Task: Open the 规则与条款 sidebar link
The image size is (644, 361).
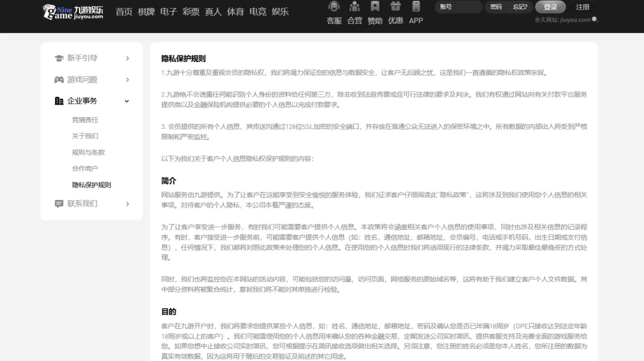Action: (89, 152)
